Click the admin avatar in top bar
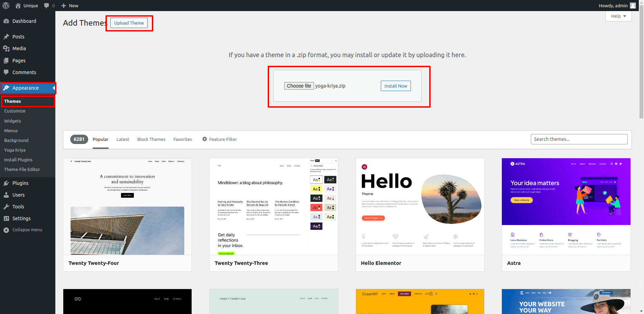 click(633, 6)
